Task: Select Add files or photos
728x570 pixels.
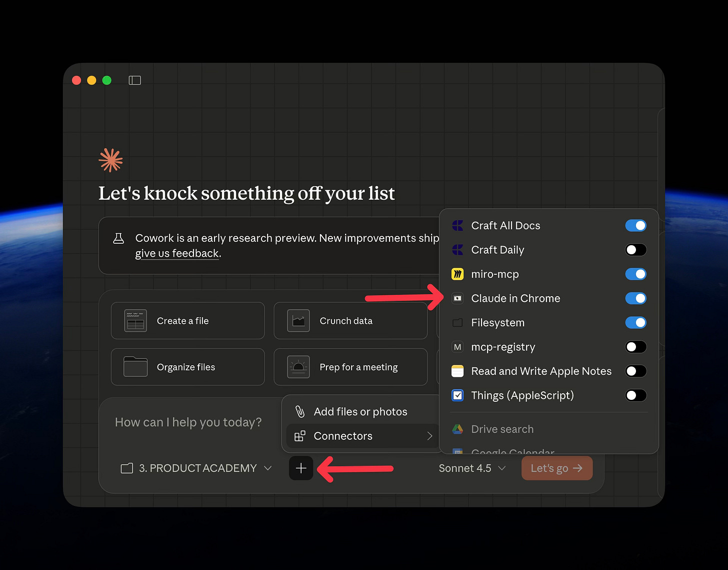Action: (x=360, y=411)
